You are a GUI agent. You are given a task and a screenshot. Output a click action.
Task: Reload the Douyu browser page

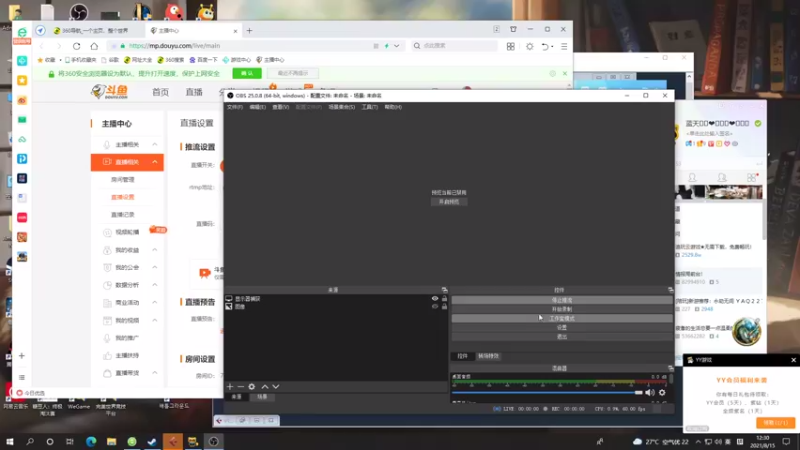point(77,46)
